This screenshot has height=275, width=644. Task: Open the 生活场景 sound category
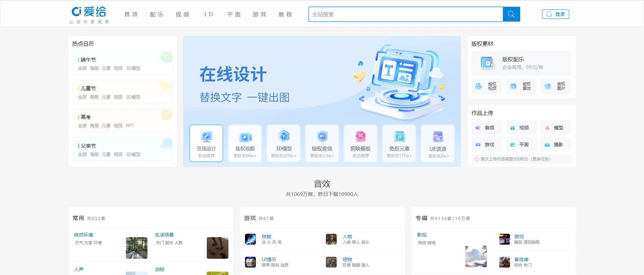164,235
